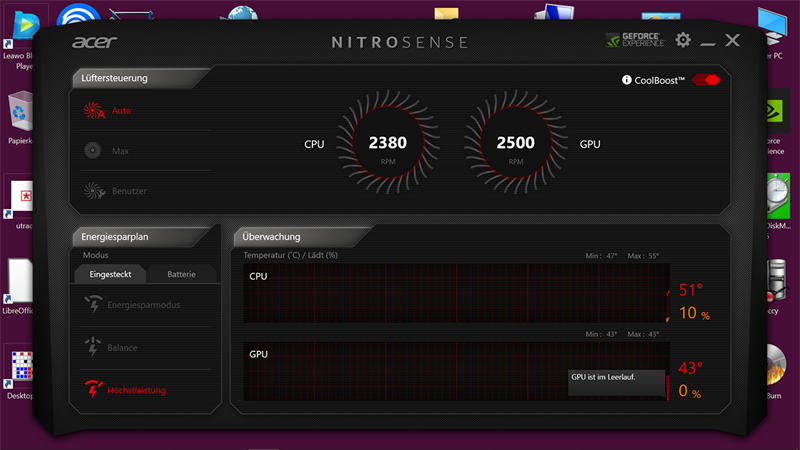Click the CoolBoost info icon
The image size is (800, 450).
627,80
